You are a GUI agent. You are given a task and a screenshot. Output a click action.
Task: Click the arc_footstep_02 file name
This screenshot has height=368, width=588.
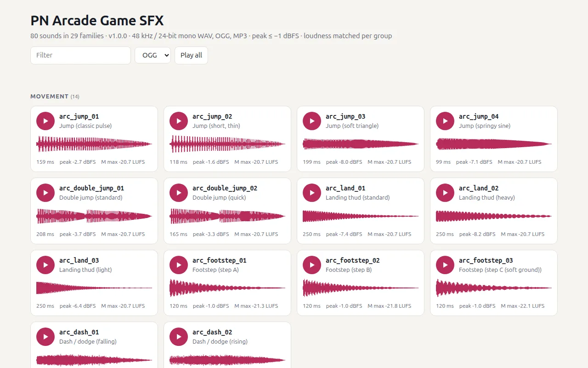pos(353,260)
